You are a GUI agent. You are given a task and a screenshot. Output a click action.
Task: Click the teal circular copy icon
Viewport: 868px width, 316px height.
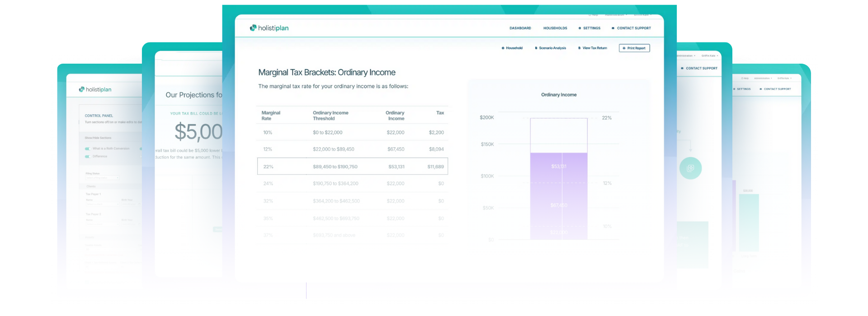pyautogui.click(x=690, y=168)
